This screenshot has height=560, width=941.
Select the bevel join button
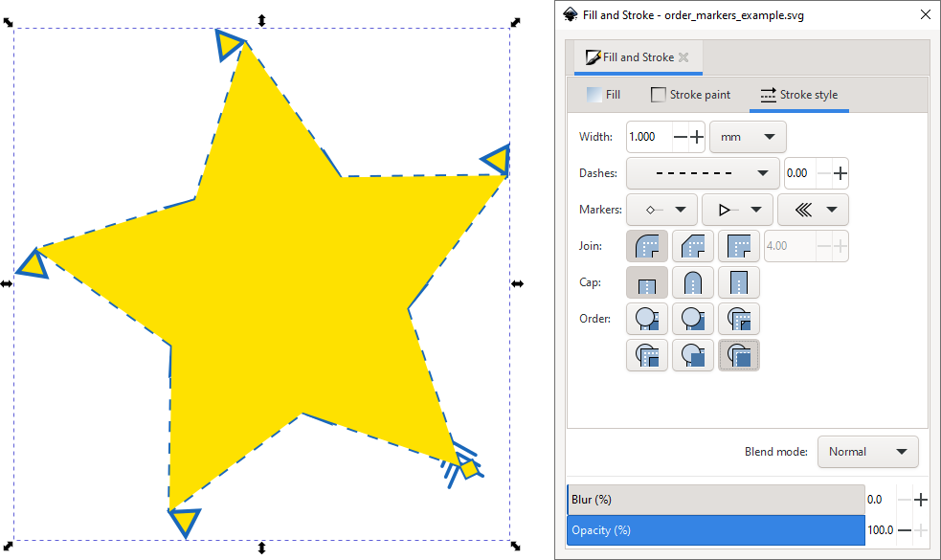[x=693, y=246]
